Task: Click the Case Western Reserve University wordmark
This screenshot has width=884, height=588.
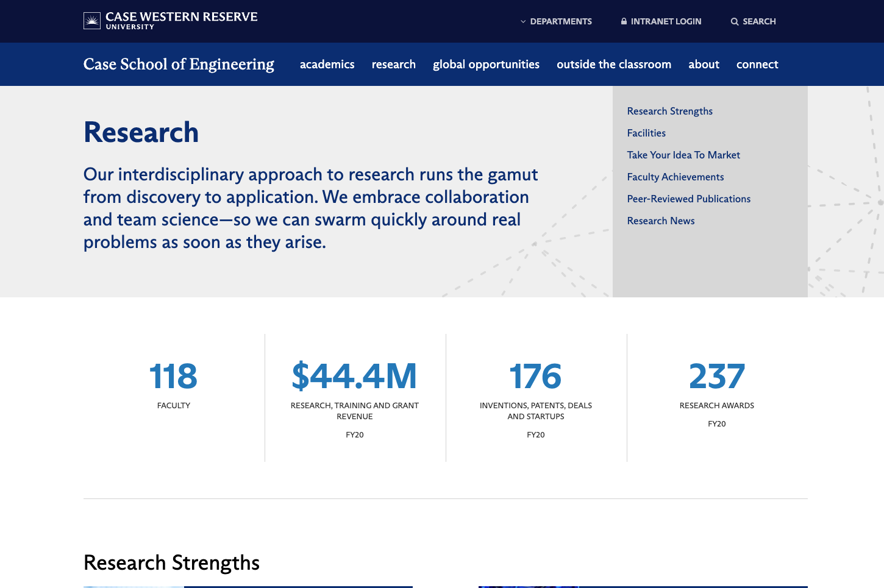Action: pos(182,21)
